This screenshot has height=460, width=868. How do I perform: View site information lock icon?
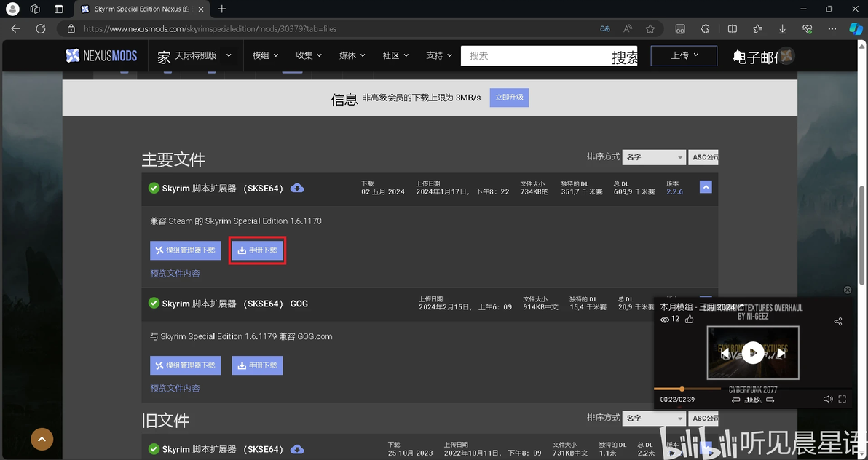[x=71, y=29]
